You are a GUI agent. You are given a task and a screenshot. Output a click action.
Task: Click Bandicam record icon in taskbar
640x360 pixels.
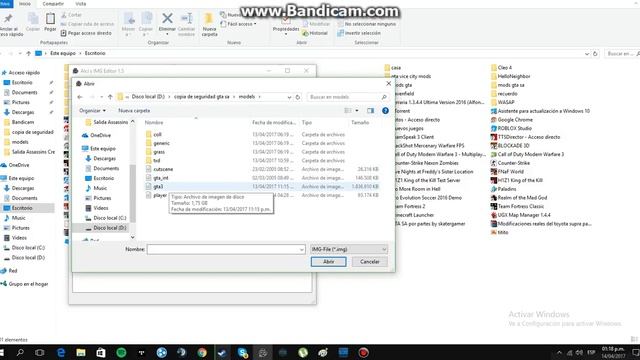(363, 353)
